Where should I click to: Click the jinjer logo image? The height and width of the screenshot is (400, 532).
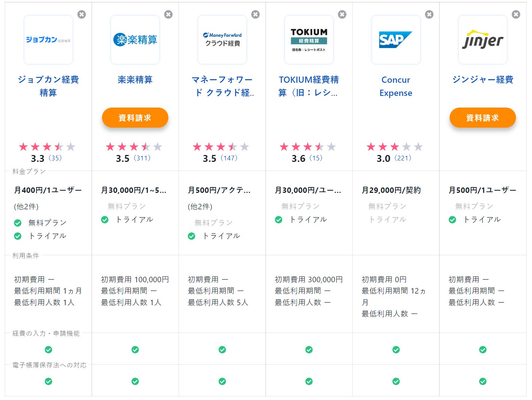482,40
